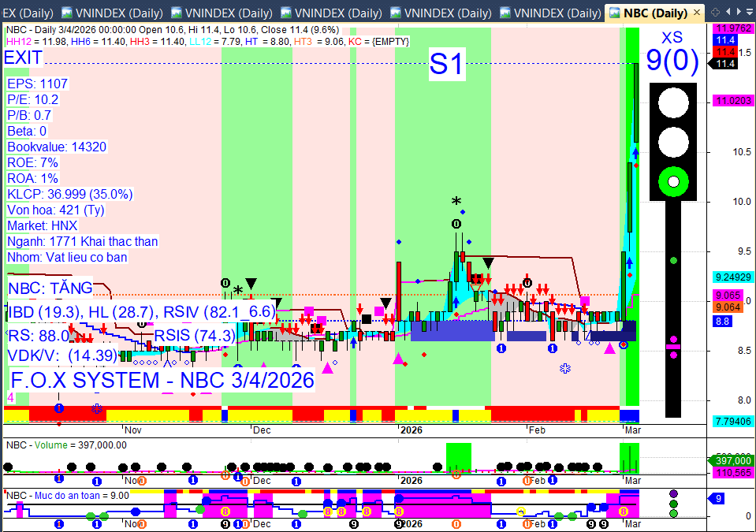Click the top white traffic light
Viewport: 756px width, 532px height.
click(x=673, y=102)
